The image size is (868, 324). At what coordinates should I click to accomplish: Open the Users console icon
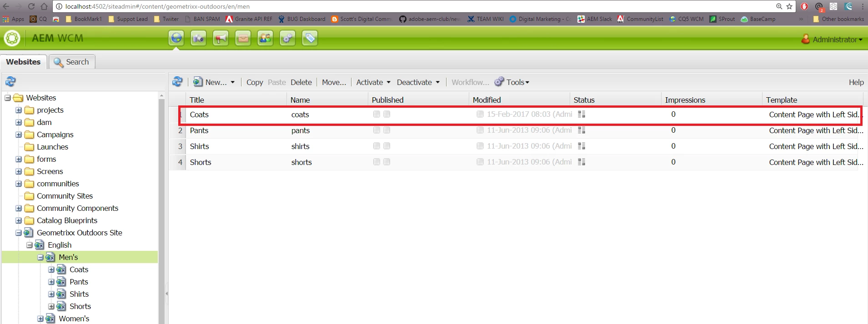click(265, 38)
